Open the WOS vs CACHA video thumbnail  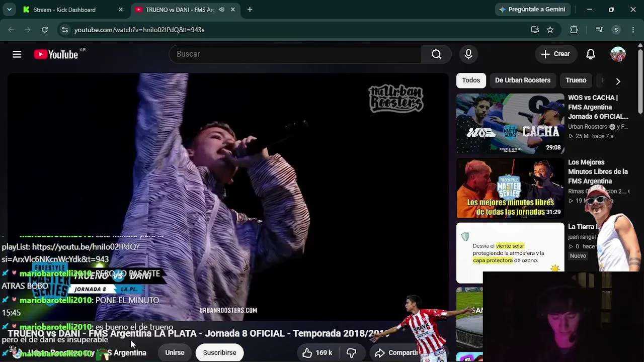pyautogui.click(x=510, y=124)
